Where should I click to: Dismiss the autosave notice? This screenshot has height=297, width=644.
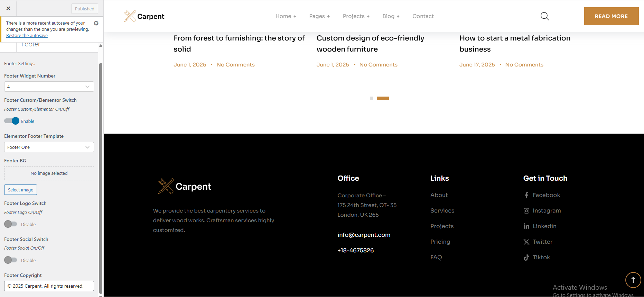[96, 23]
